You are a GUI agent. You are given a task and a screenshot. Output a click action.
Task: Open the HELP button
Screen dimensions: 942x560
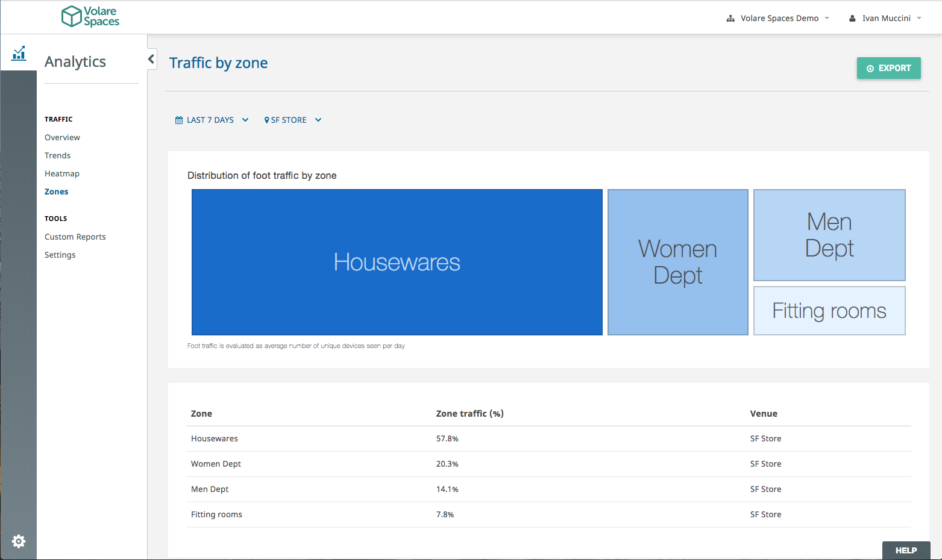906,550
